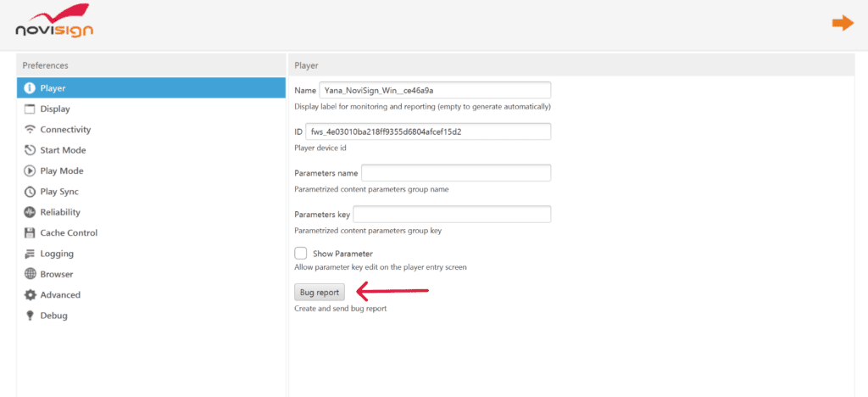The height and width of the screenshot is (397, 868).
Task: Click the Cache Control save-disk icon
Action: pyautogui.click(x=30, y=232)
